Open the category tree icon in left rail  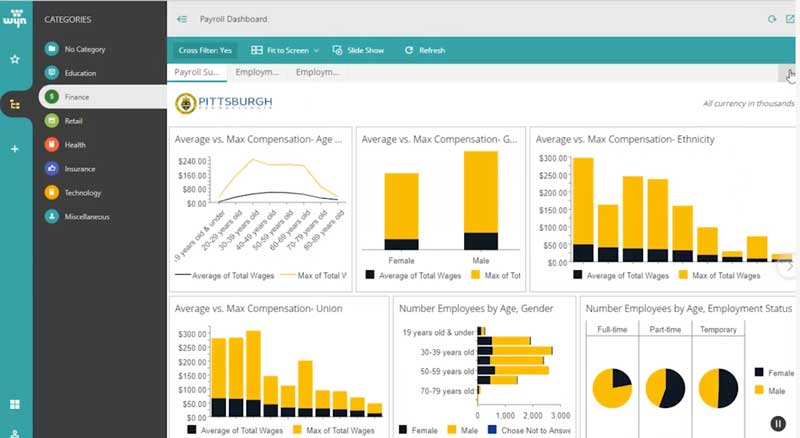14,104
